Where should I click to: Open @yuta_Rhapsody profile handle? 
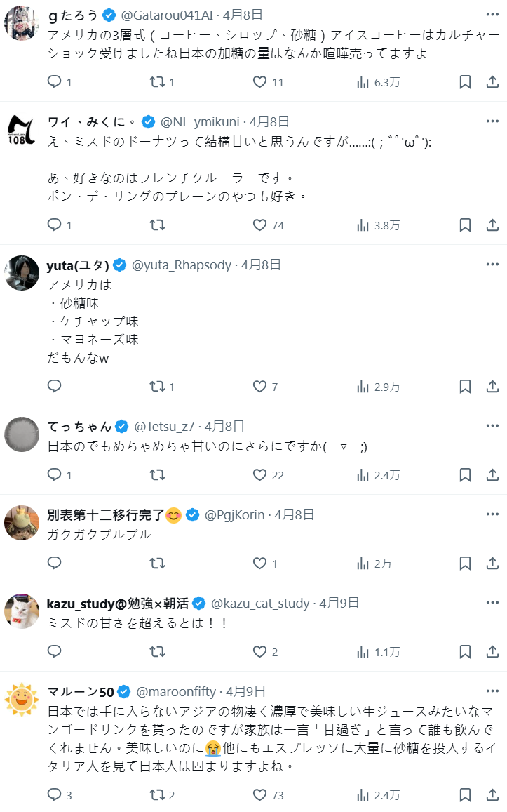click(x=182, y=265)
